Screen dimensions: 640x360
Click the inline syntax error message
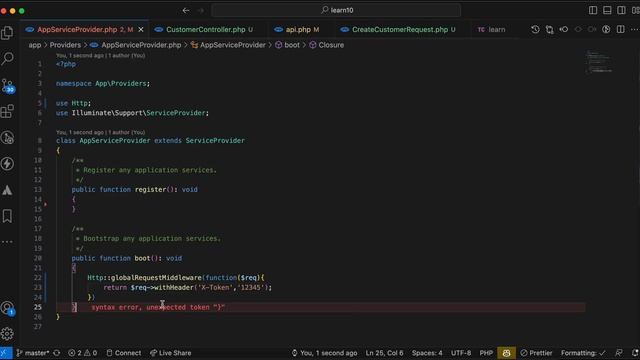[158, 307]
